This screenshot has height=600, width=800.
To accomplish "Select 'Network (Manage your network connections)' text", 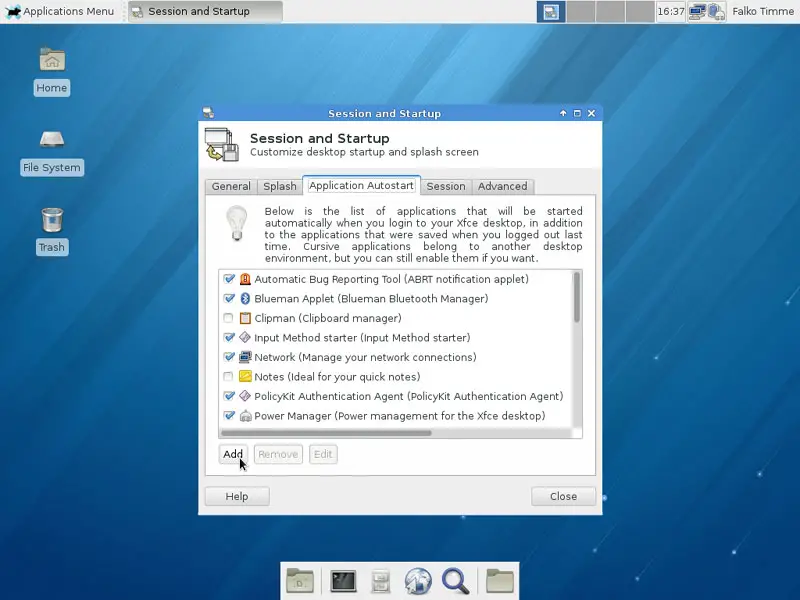I will (x=365, y=357).
